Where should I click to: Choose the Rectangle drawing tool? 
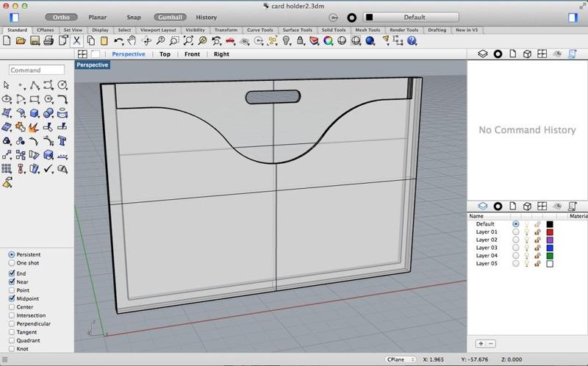pyautogui.click(x=35, y=98)
